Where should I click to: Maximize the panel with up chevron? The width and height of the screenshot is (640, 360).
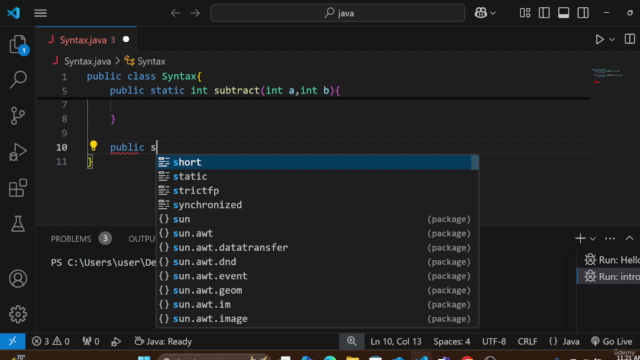[x=629, y=238]
